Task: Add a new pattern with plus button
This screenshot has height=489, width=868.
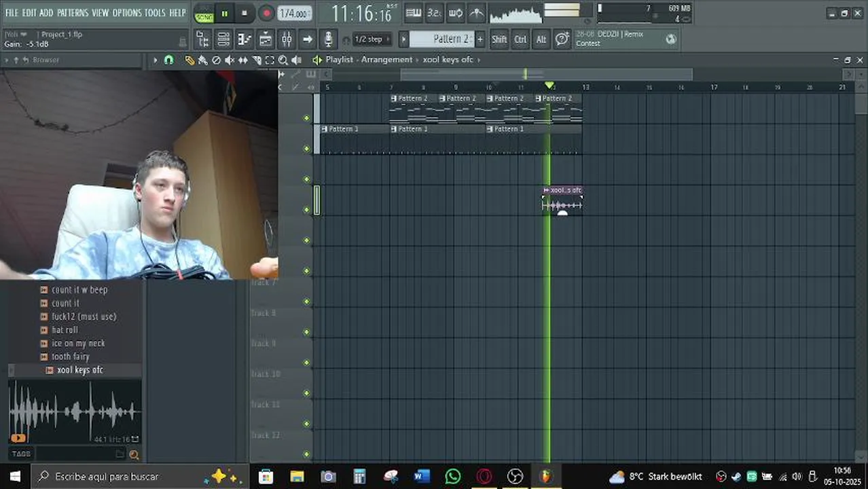Action: [x=480, y=39]
